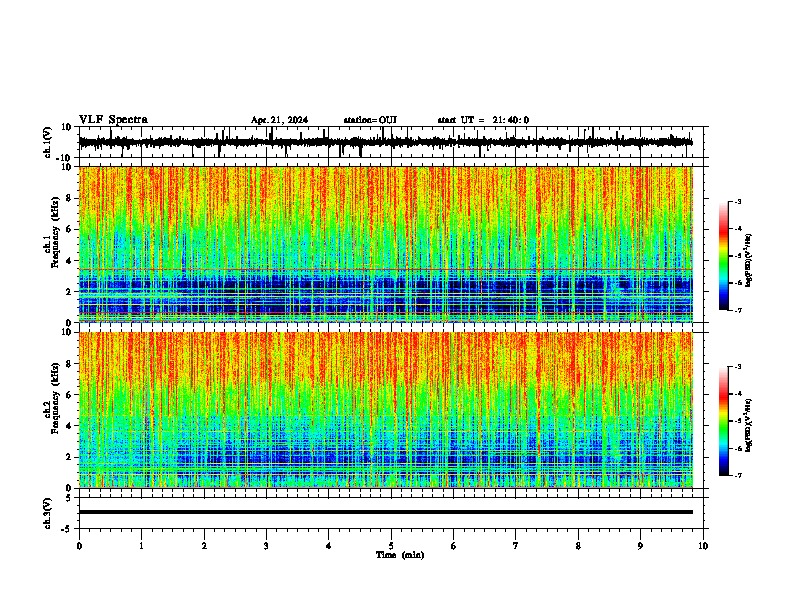
Task: Click the time axis tick 6
Action: pos(454,546)
